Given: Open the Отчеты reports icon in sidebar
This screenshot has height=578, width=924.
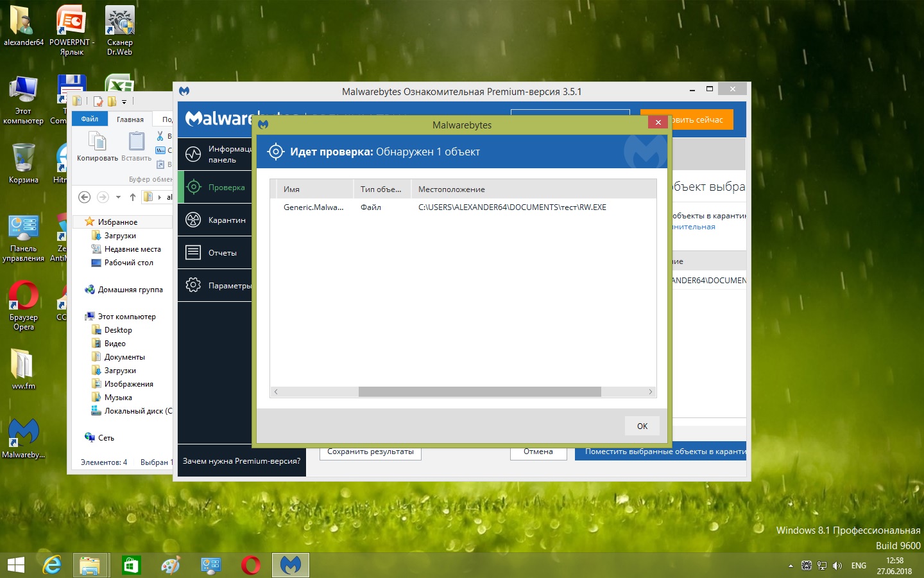Looking at the screenshot, I should pos(193,252).
